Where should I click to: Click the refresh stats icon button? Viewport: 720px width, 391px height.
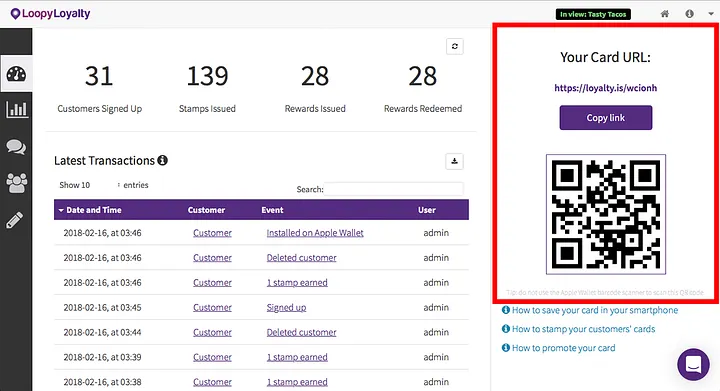point(455,46)
